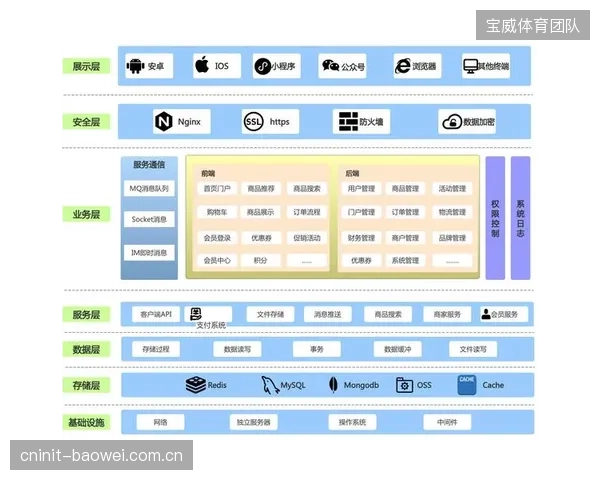Screen dimensions: 600x480
Task: Click the 积分 box
Action: (261, 260)
